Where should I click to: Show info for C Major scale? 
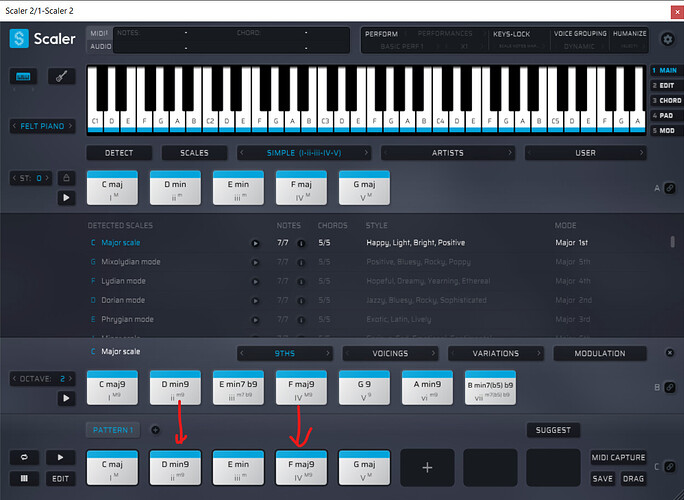click(x=301, y=243)
